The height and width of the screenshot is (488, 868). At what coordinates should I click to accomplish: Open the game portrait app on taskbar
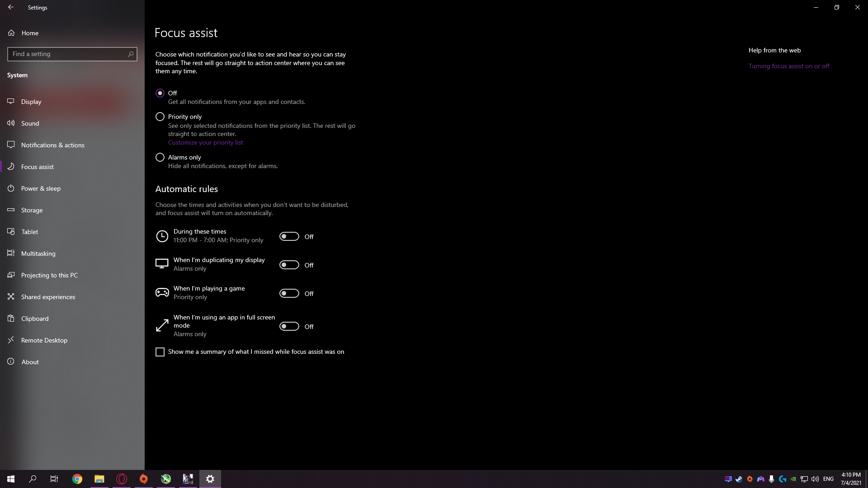click(x=188, y=479)
